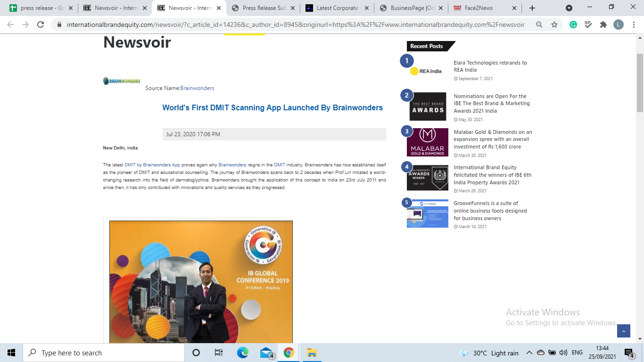The width and height of the screenshot is (644, 362).
Task: Show hidden system tray icons
Action: 529,353
